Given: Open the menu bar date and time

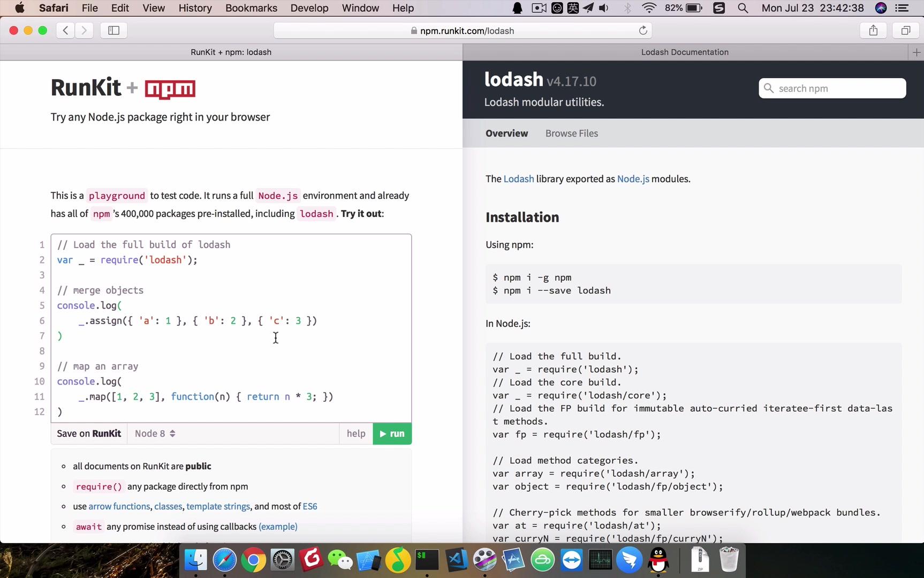Looking at the screenshot, I should [x=813, y=8].
